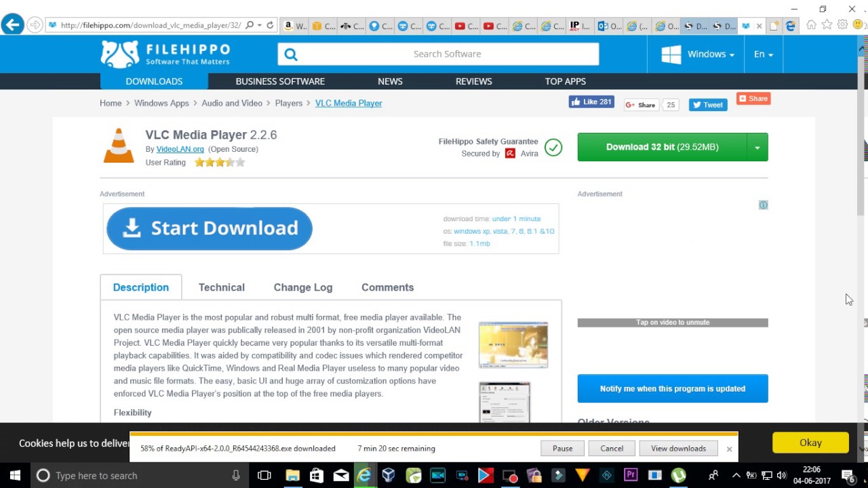
Task: Click Download 32 bit button
Action: [x=663, y=147]
